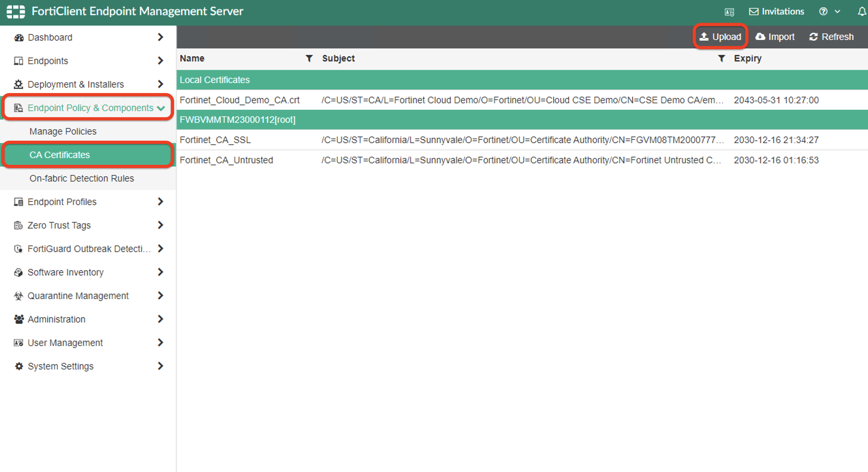The height and width of the screenshot is (472, 868).
Task: Click the Import button
Action: point(775,37)
